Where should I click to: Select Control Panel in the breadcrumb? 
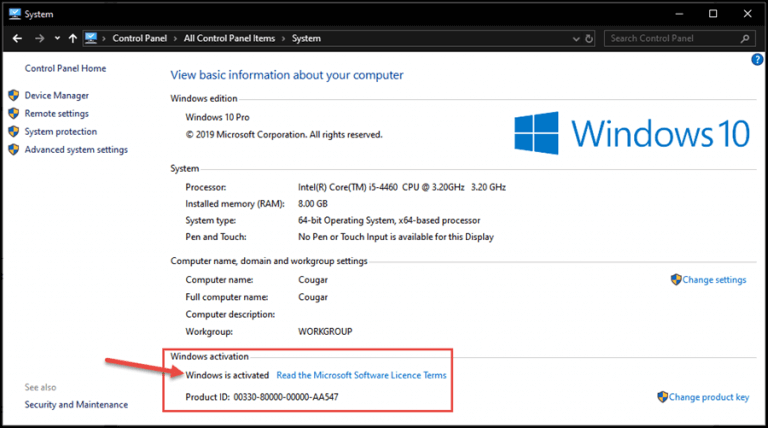(140, 38)
